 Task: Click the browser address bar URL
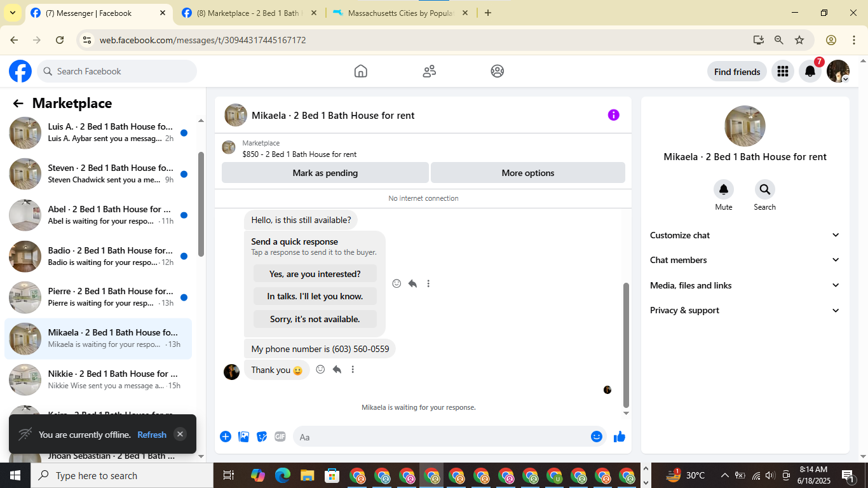pos(203,40)
